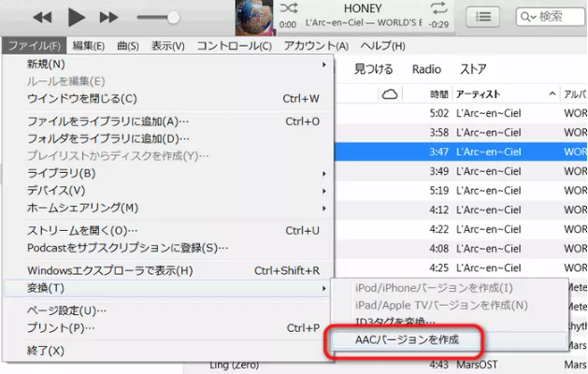Select the song row with time 4:25
Screen dimensions: 588x374
(461, 267)
